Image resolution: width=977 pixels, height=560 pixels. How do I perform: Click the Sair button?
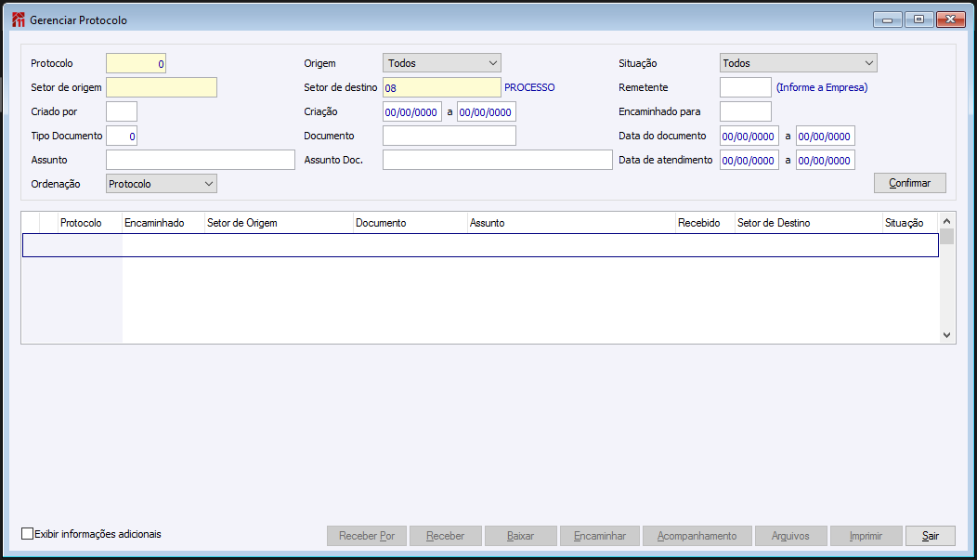(x=931, y=536)
